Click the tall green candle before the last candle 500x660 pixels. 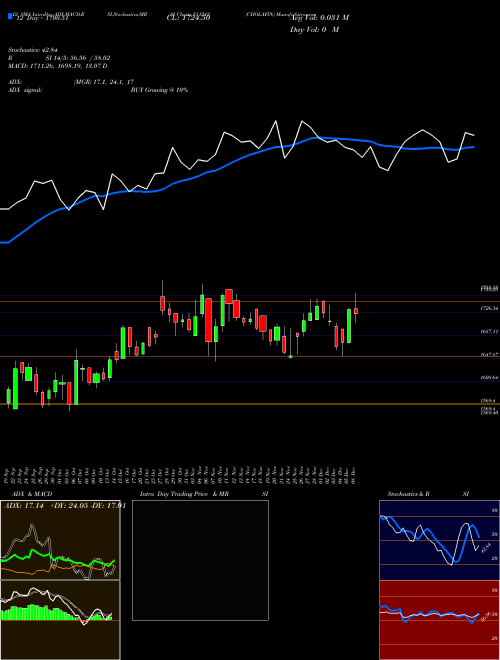tap(349, 326)
